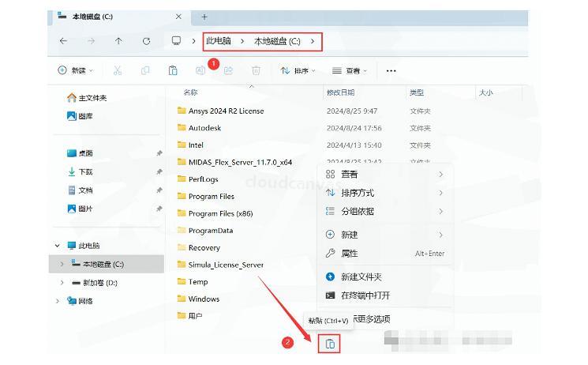Click the Delete trash toolbar icon
Viewport: 588px width, 365px height.
click(x=256, y=70)
